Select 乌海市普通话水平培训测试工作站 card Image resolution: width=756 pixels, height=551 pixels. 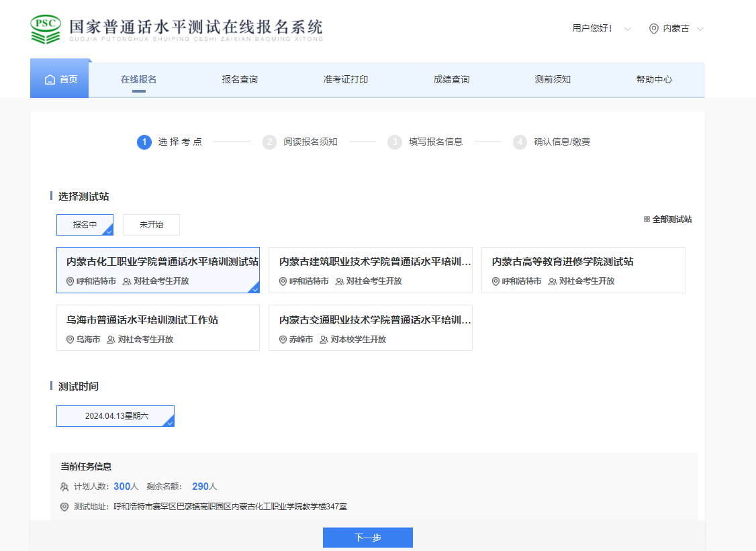click(158, 328)
